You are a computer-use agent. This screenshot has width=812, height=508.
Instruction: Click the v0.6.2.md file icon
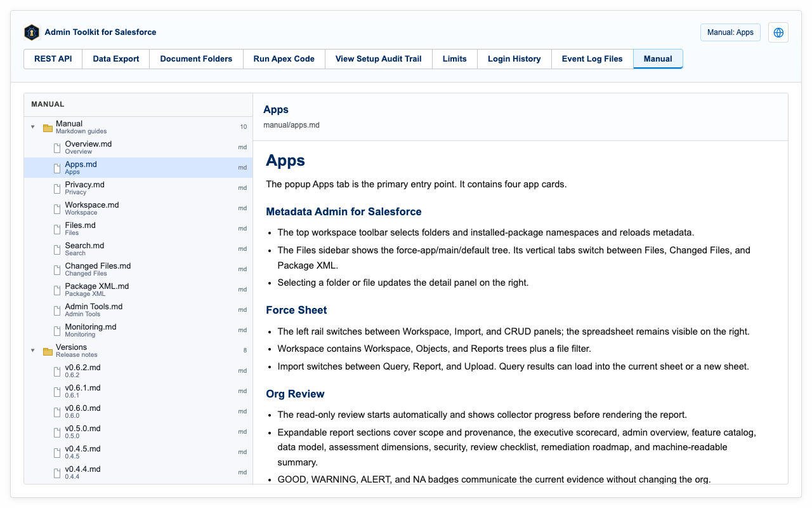tap(57, 371)
